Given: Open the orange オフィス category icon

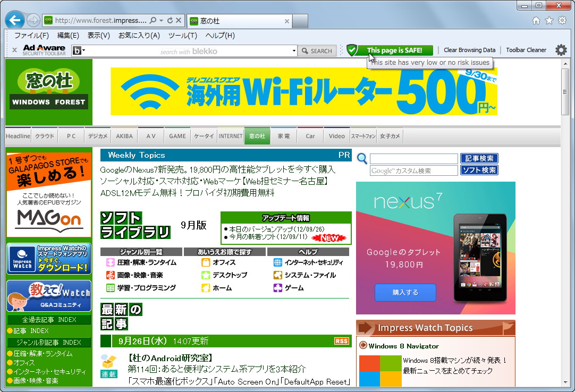Looking at the screenshot, I should (x=205, y=261).
